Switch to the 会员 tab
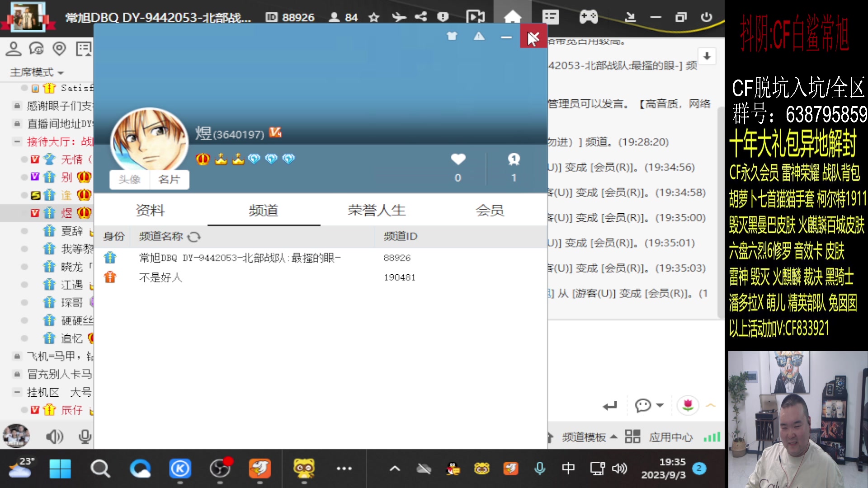This screenshot has width=868, height=488. click(x=490, y=210)
